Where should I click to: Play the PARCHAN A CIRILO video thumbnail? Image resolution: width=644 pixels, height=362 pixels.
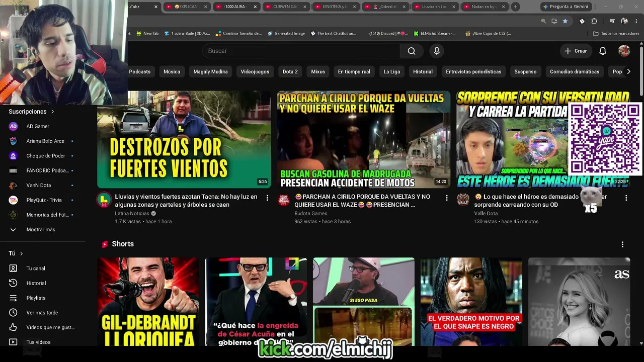pos(364,139)
